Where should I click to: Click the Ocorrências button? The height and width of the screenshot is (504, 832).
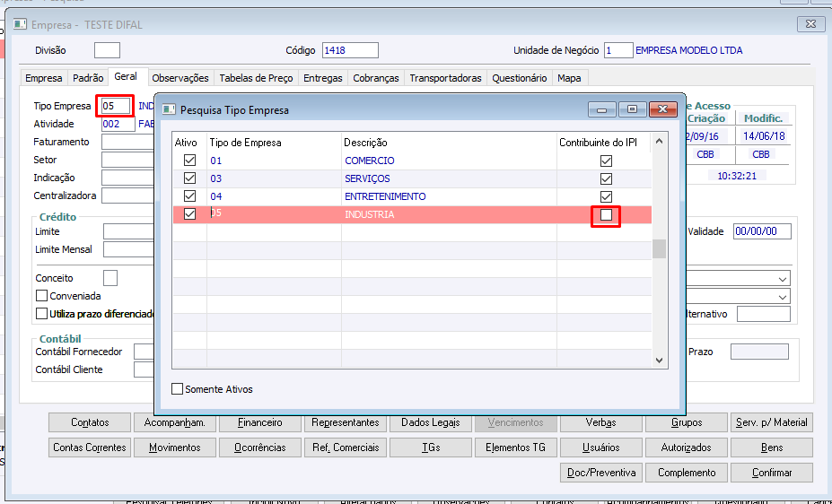pyautogui.click(x=260, y=448)
